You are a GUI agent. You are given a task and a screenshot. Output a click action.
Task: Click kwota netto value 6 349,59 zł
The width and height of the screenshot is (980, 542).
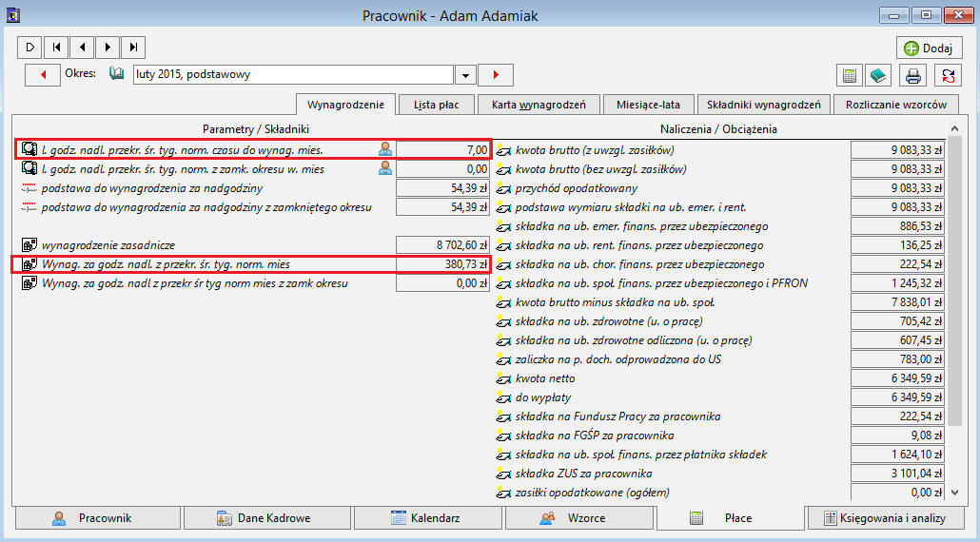point(897,378)
